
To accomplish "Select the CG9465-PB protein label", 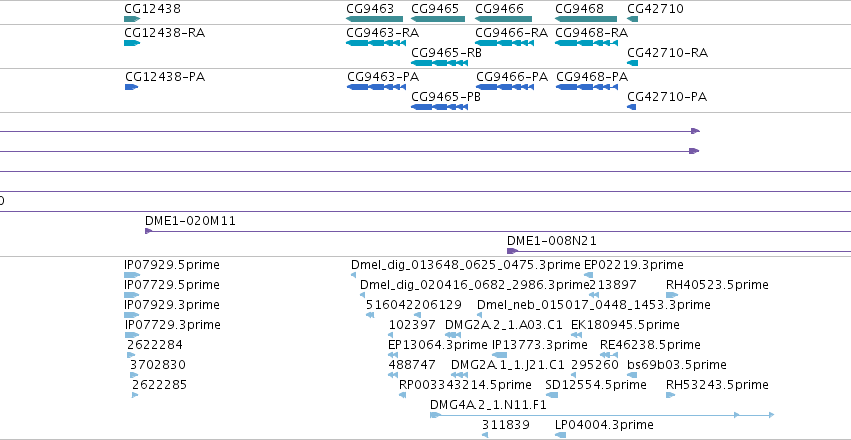I will point(446,97).
